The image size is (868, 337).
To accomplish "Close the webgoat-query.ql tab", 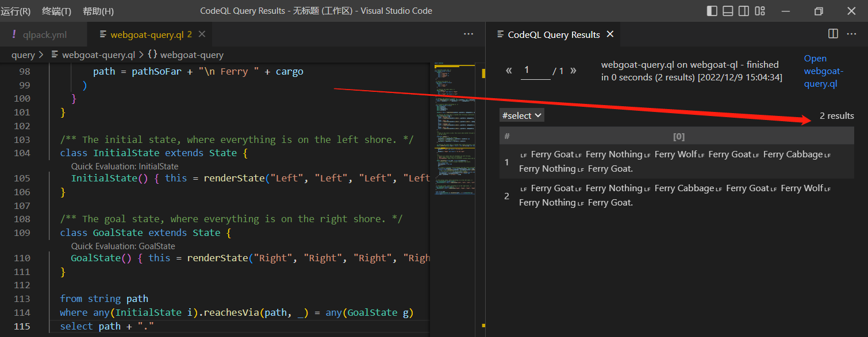I will [x=202, y=34].
